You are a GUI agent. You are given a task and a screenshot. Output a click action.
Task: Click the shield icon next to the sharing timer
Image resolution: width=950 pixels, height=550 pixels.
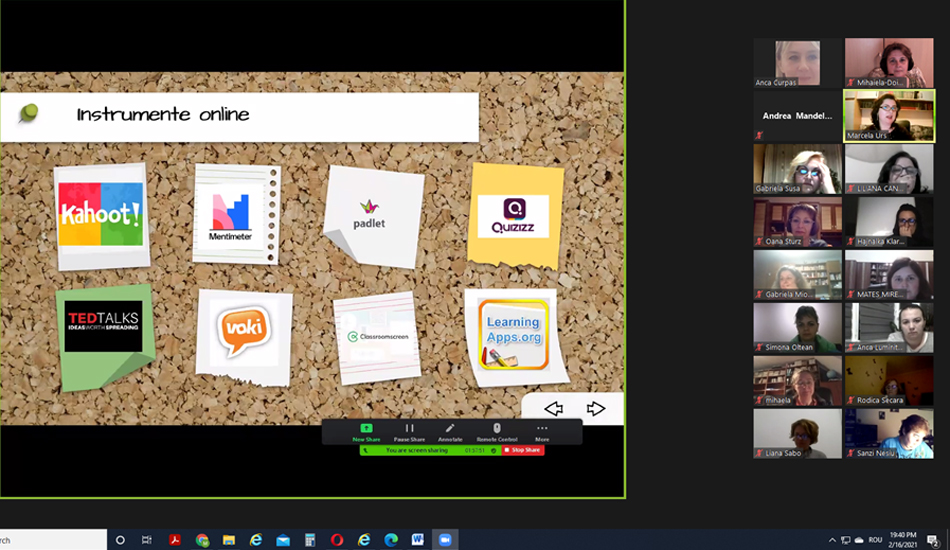click(x=494, y=451)
